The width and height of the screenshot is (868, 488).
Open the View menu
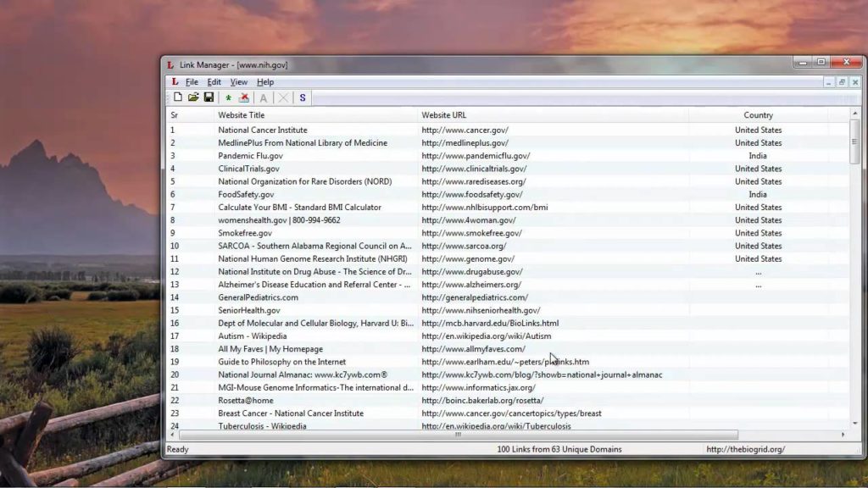click(x=238, y=82)
